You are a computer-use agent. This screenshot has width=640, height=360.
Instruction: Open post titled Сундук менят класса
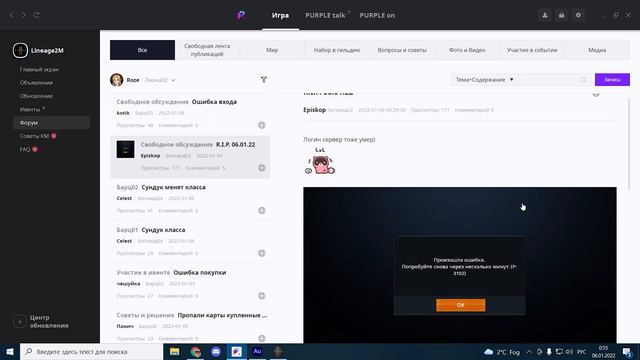pyautogui.click(x=173, y=187)
